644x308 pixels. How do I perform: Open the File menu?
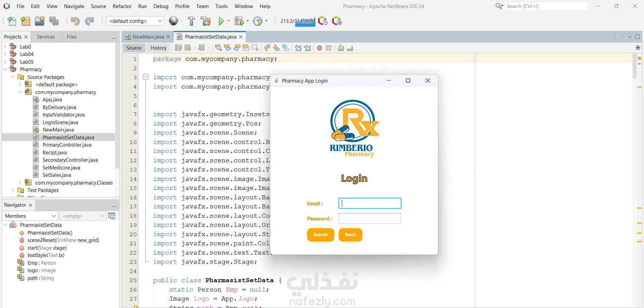pyautogui.click(x=20, y=6)
